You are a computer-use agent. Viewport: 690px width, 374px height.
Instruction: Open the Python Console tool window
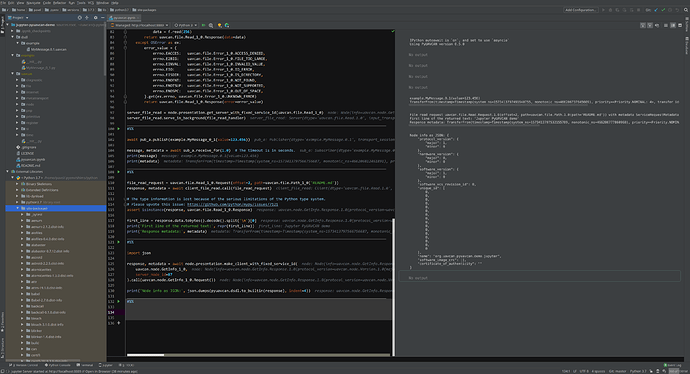58,365
